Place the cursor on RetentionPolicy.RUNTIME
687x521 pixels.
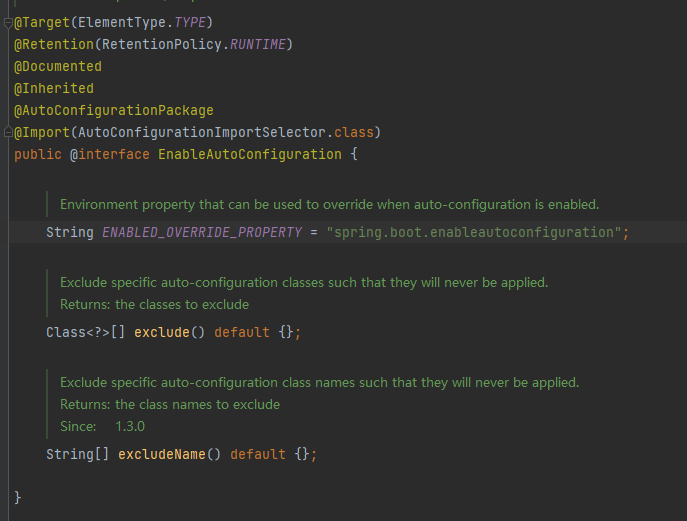pos(194,44)
